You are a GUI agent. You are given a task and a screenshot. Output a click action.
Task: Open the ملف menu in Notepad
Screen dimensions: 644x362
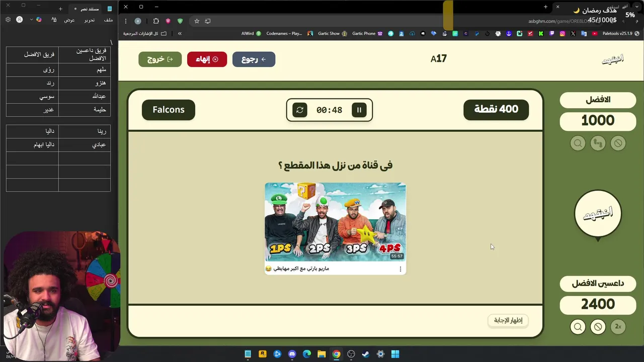(x=108, y=20)
